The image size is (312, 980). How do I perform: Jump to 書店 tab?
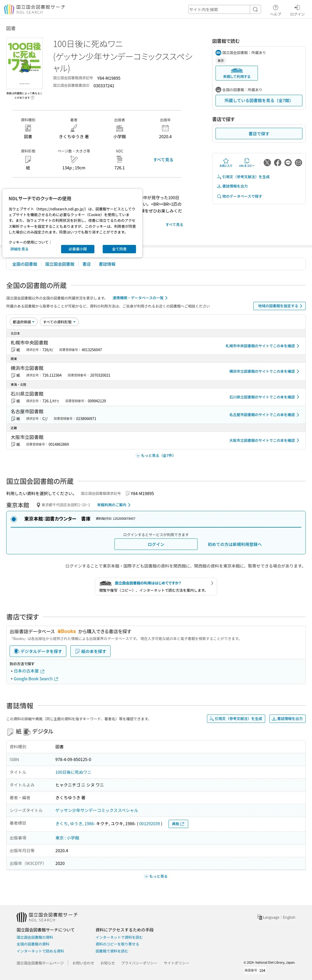[x=87, y=264]
